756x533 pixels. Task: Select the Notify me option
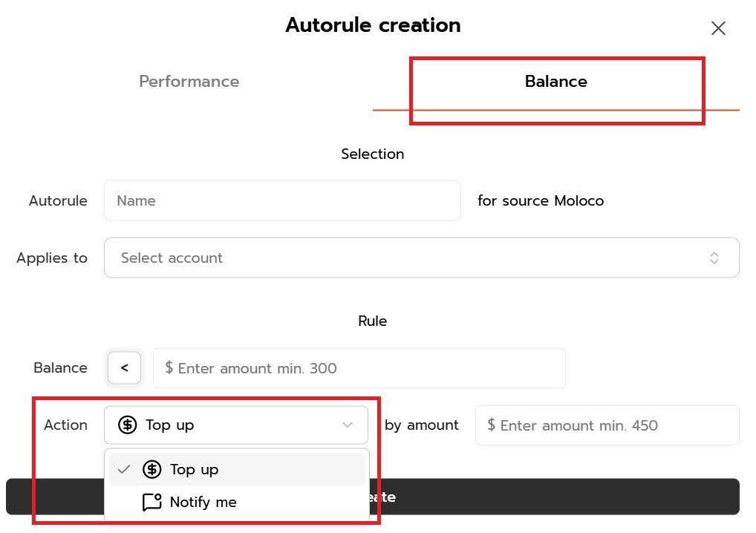tap(203, 503)
